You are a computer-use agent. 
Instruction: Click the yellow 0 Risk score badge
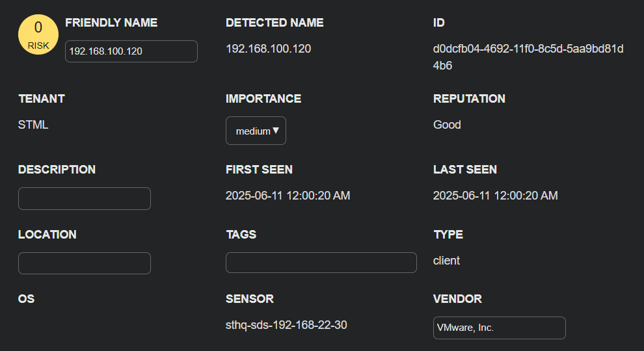pyautogui.click(x=38, y=35)
